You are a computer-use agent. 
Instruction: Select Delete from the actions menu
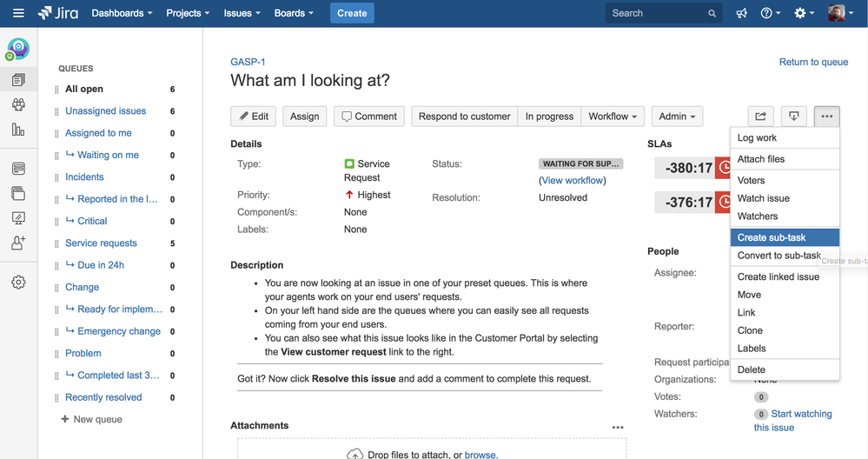[x=785, y=369]
